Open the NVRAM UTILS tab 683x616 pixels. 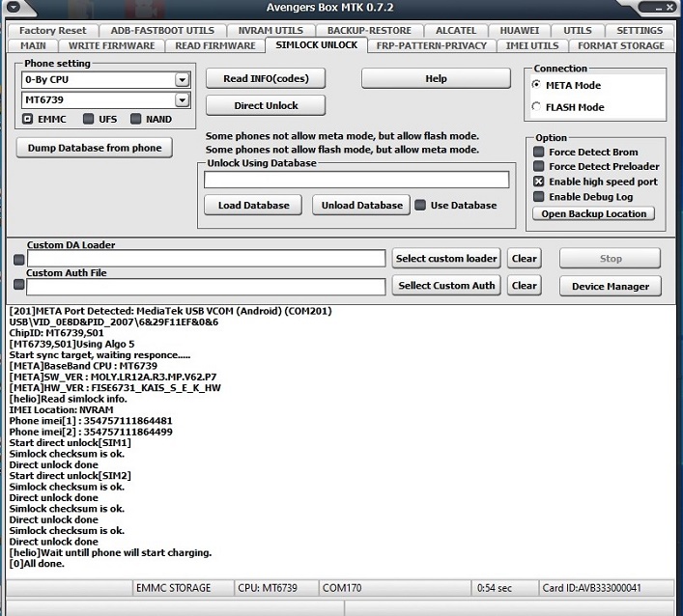click(x=270, y=30)
